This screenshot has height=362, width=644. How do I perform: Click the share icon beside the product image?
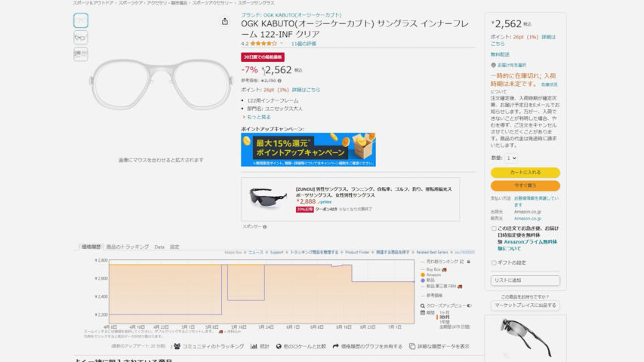tap(224, 22)
